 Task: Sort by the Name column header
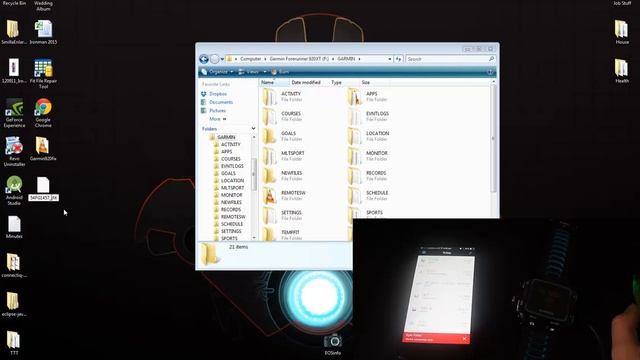pyautogui.click(x=274, y=82)
